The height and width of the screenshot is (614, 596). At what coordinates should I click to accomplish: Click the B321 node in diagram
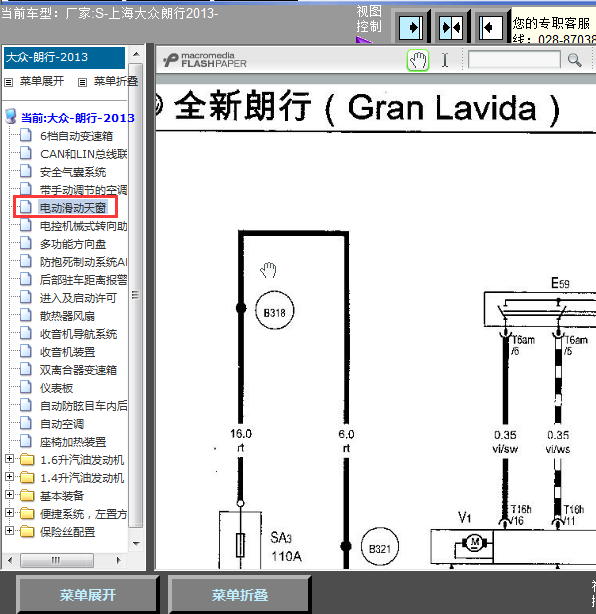379,549
